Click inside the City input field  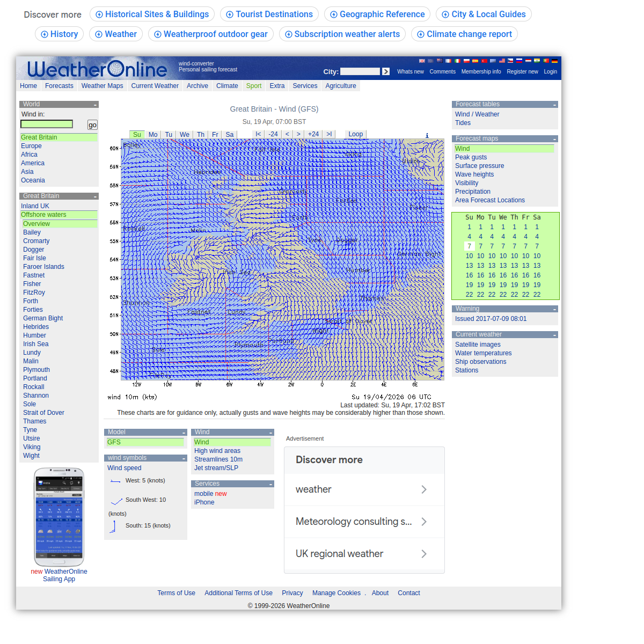361,71
